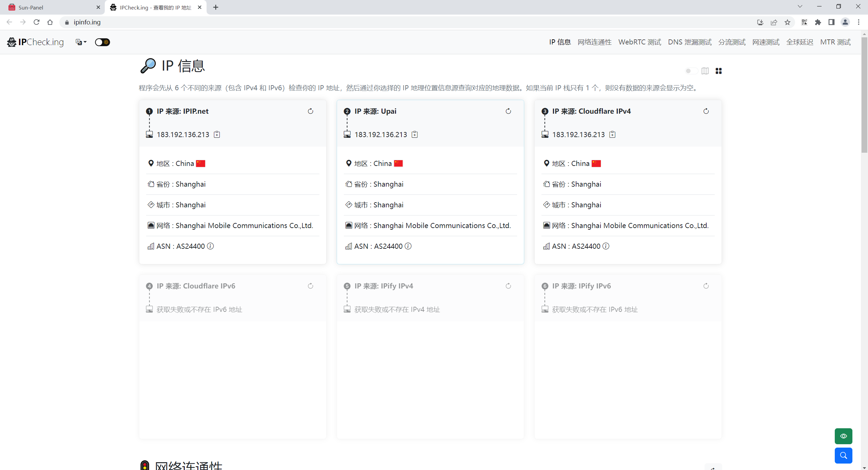The width and height of the screenshot is (868, 470).
Task: Go to IP 信息 nav item
Action: point(560,42)
